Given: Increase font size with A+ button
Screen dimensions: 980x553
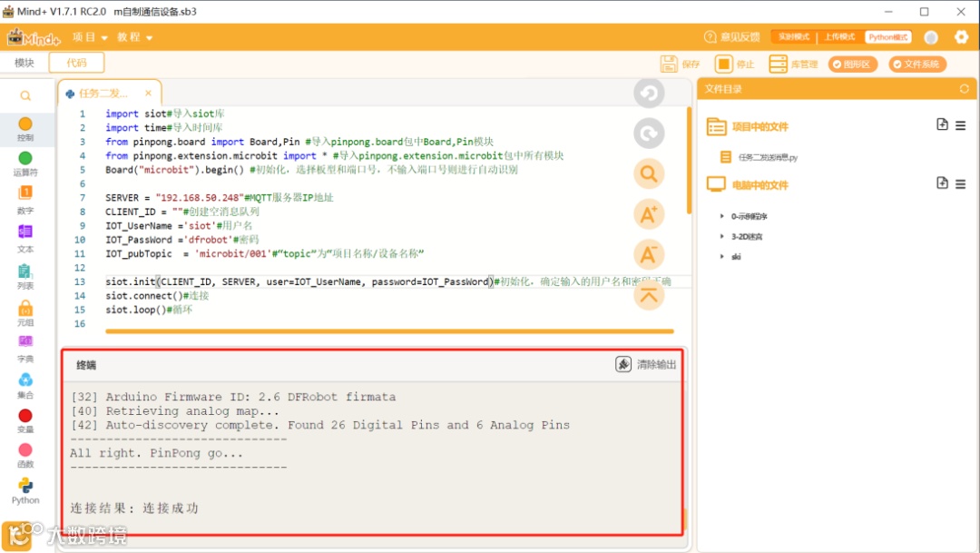Looking at the screenshot, I should tap(649, 214).
